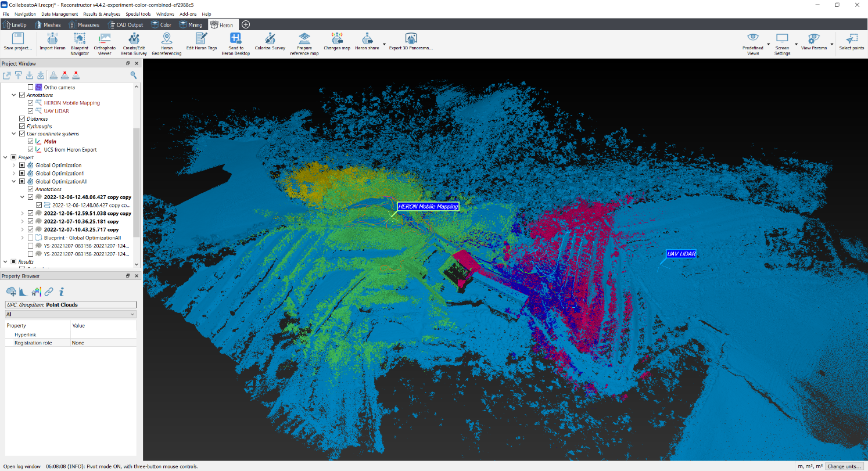Open Screen Settings icon

782,39
